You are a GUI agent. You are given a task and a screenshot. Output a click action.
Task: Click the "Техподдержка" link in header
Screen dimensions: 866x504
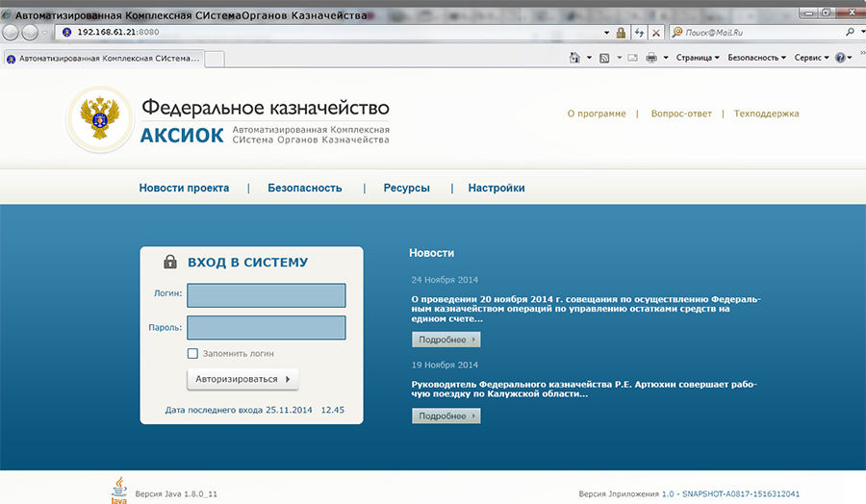point(766,113)
